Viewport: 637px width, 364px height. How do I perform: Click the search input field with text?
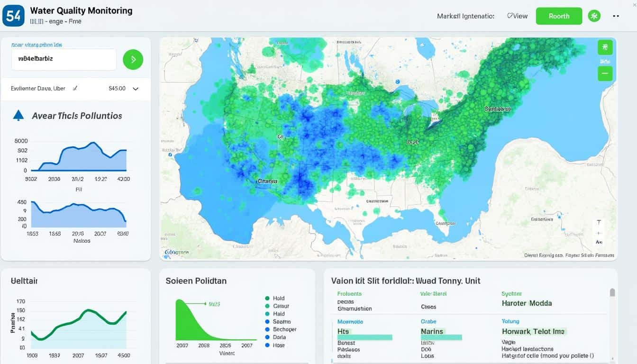pyautogui.click(x=64, y=59)
